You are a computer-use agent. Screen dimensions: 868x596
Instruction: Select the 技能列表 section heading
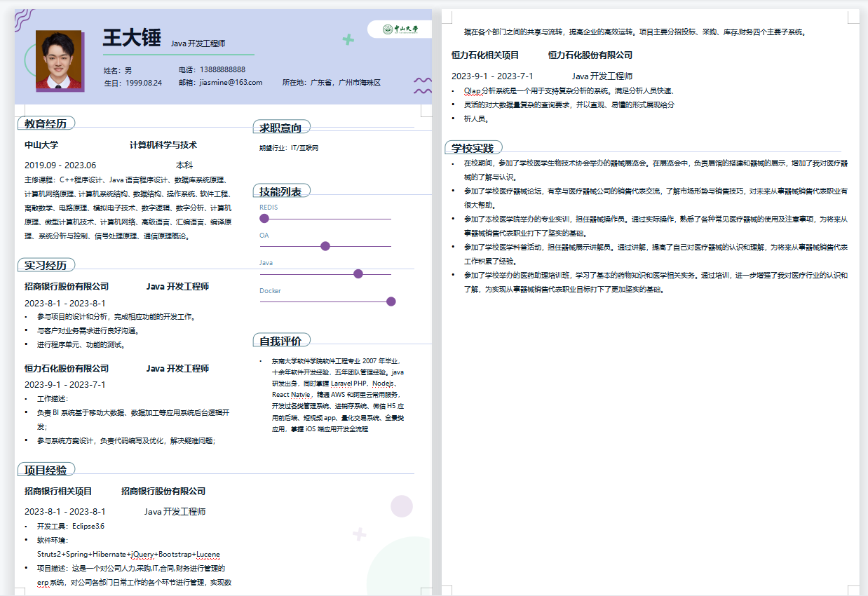pyautogui.click(x=280, y=192)
